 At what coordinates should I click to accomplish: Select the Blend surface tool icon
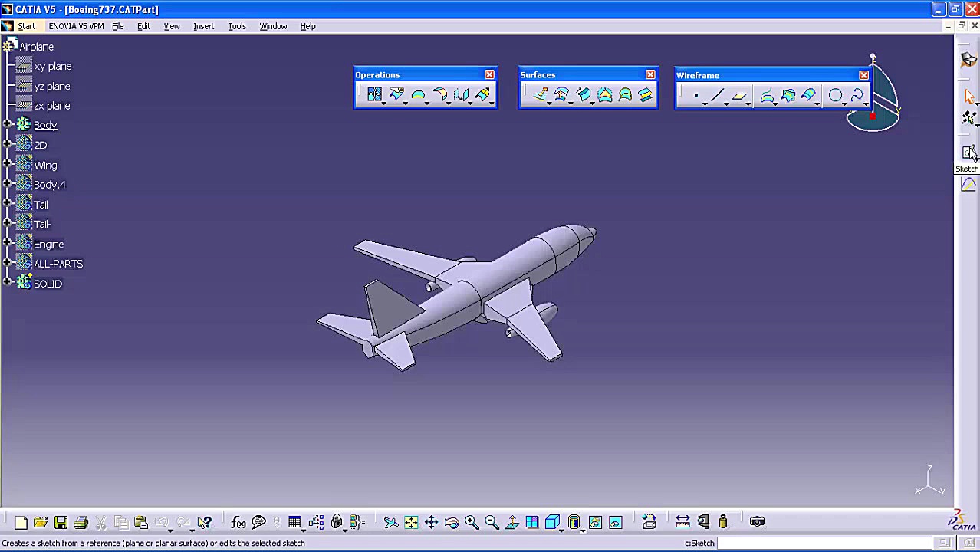pyautogui.click(x=645, y=94)
